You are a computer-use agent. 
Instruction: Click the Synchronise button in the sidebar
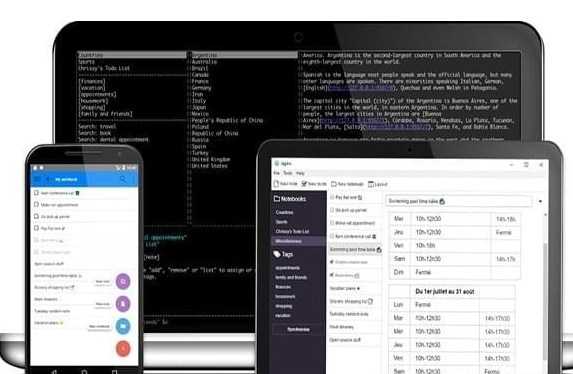(x=298, y=329)
